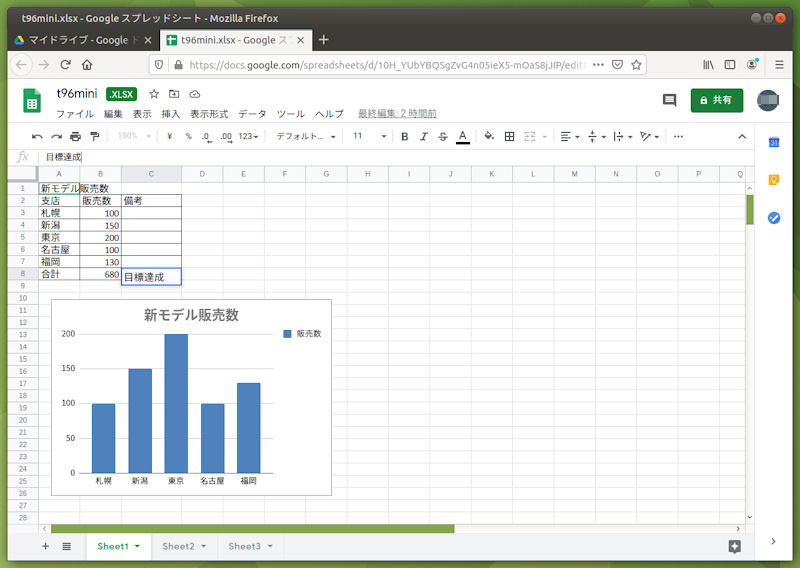This screenshot has height=568, width=800.
Task: Open the more toolbar options ellipsis
Action: [x=678, y=136]
